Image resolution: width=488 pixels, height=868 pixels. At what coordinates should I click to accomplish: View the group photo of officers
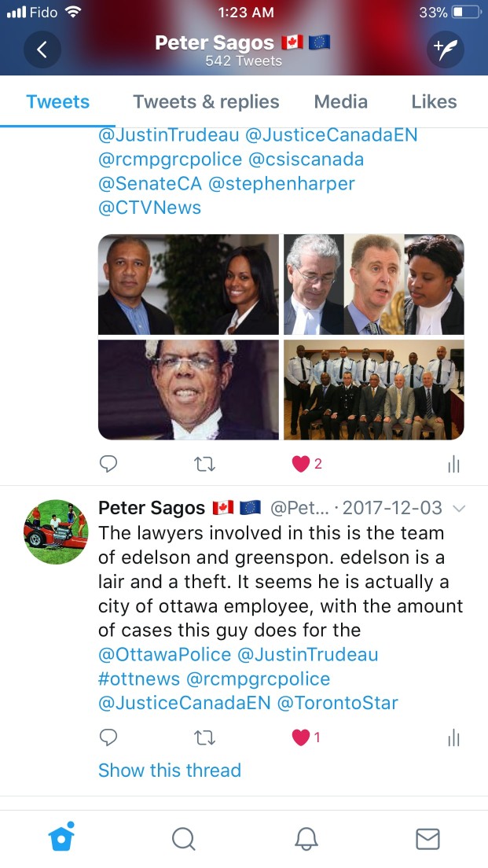[x=374, y=390]
